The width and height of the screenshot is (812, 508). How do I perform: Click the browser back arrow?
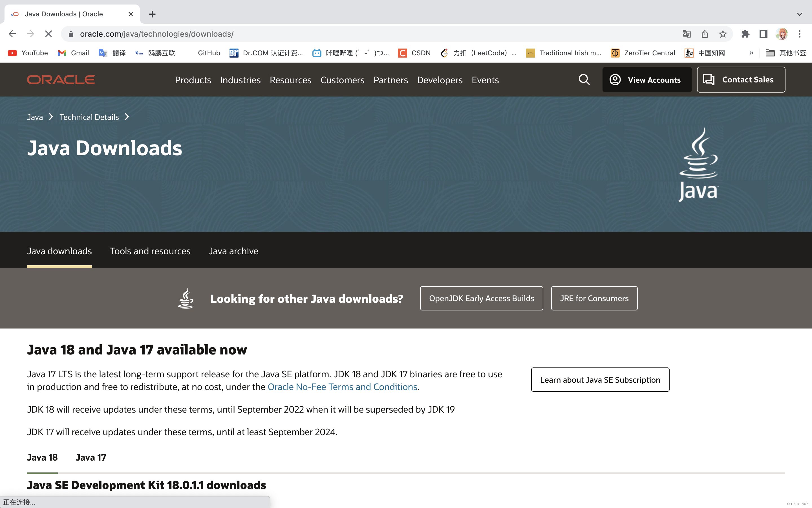click(x=12, y=34)
